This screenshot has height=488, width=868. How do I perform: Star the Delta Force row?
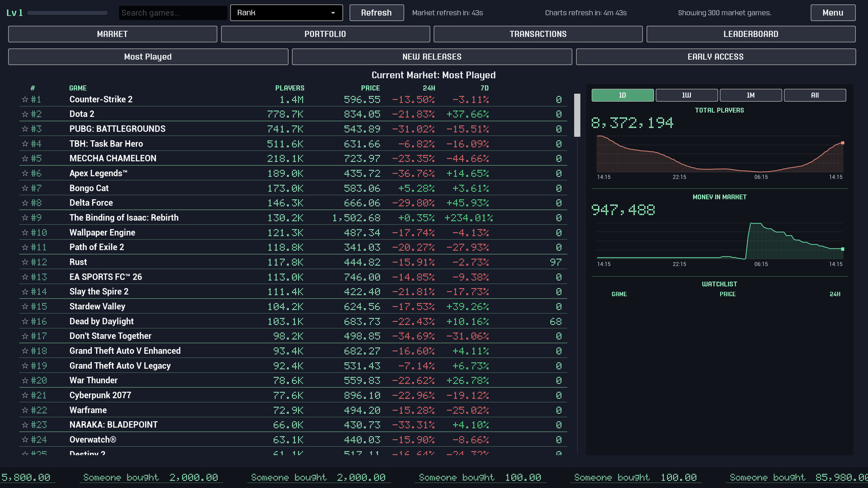click(25, 203)
